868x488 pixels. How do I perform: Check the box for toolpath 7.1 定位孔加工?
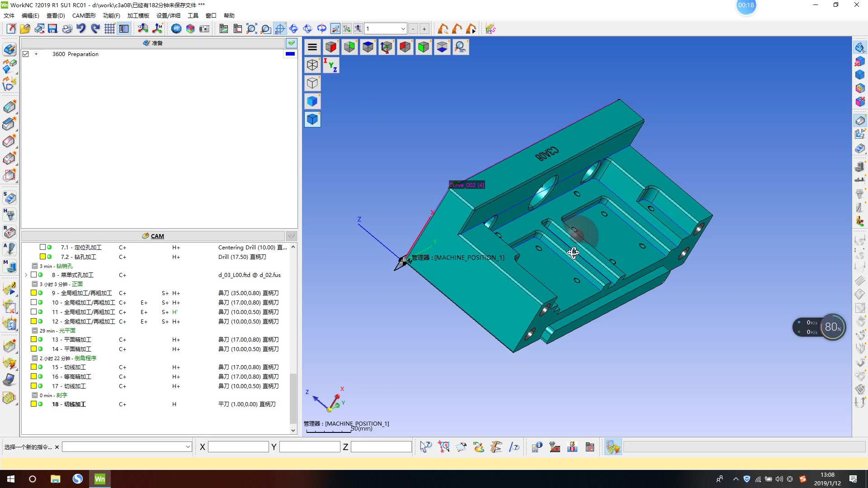coord(42,247)
